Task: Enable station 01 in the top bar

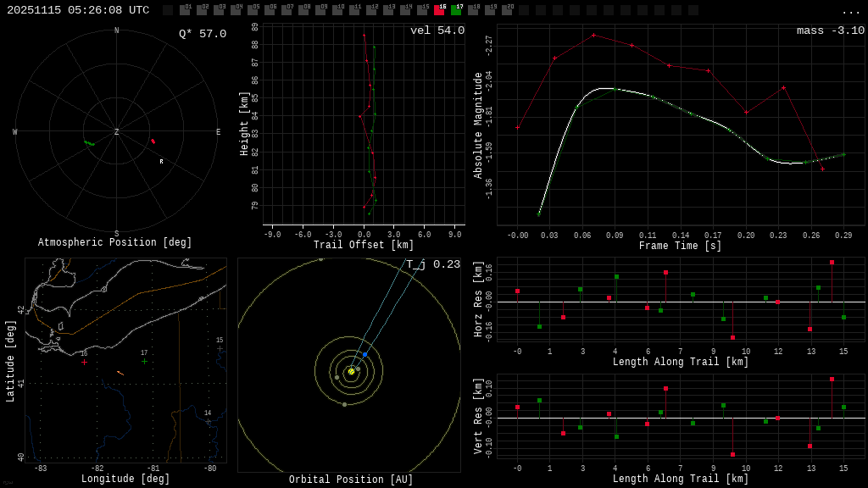Action: 185,10
